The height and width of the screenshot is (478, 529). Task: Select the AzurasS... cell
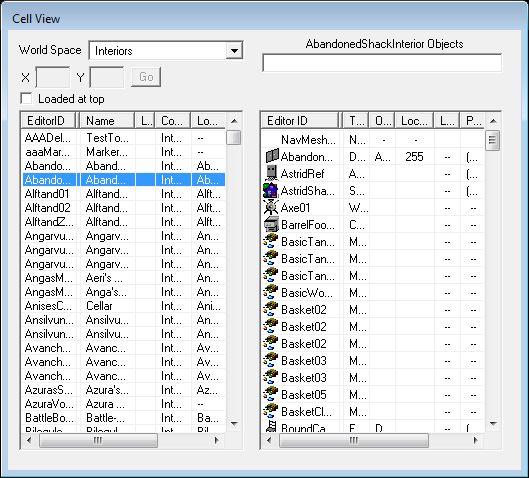tap(123, 390)
